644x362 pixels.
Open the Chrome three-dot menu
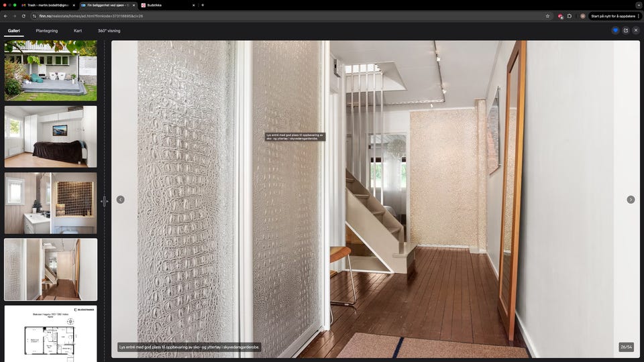pos(638,16)
